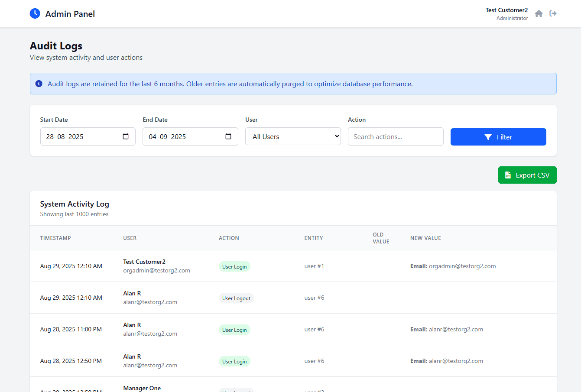Screen dimensions: 581x392
Task: Click Test Customer2 in the header
Action: (506, 10)
